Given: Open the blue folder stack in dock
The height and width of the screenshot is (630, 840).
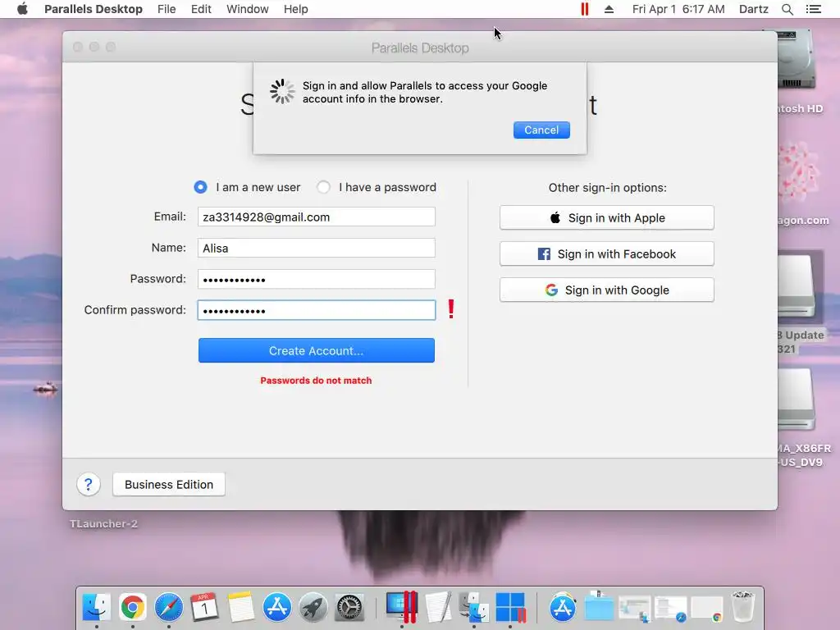Looking at the screenshot, I should coord(598,607).
